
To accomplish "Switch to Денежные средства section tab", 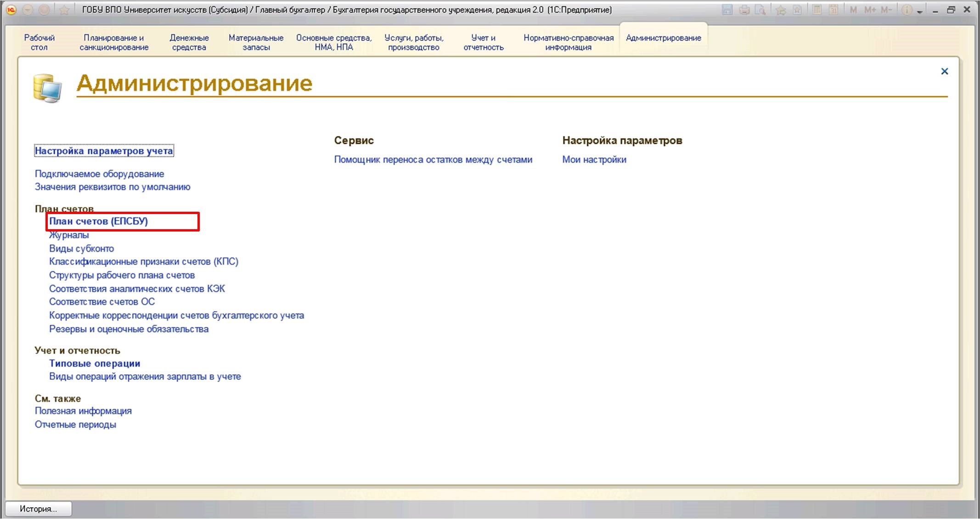I will click(x=189, y=42).
